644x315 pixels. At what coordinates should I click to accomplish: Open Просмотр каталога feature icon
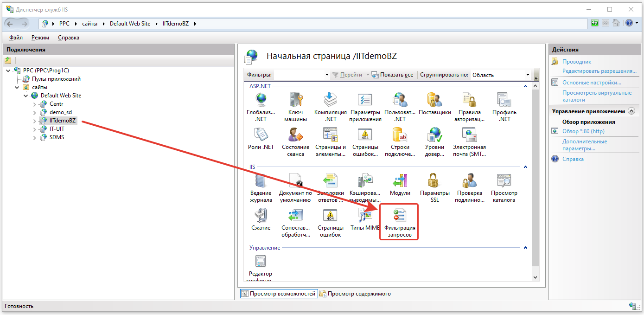504,181
